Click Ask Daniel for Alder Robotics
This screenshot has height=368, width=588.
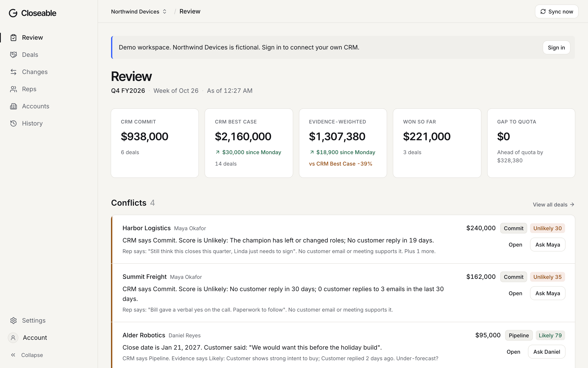[546, 352]
